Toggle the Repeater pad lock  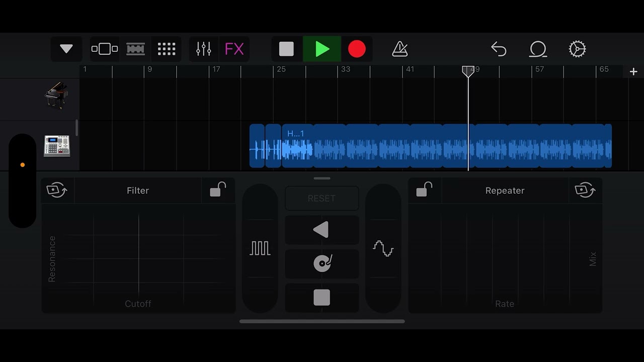[x=425, y=191]
